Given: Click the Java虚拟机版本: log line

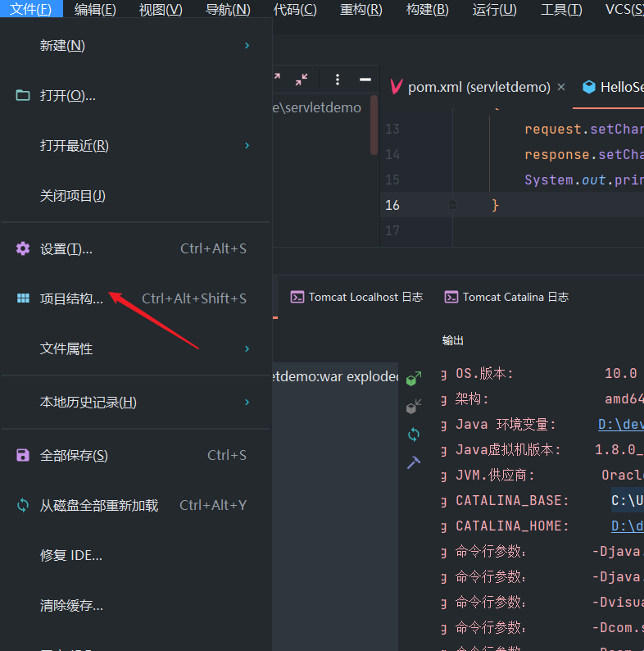Looking at the screenshot, I should 508,449.
